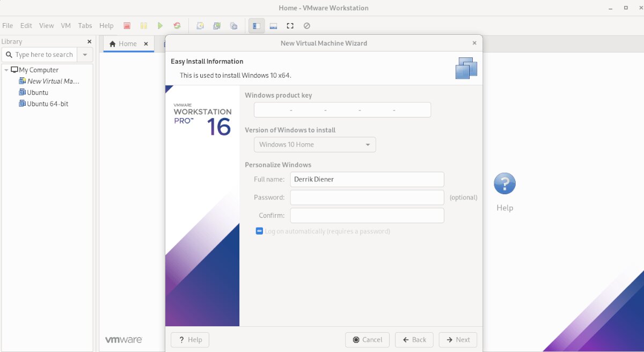Start the virtual machine
Screen dimensions: 644x352
coord(160,25)
